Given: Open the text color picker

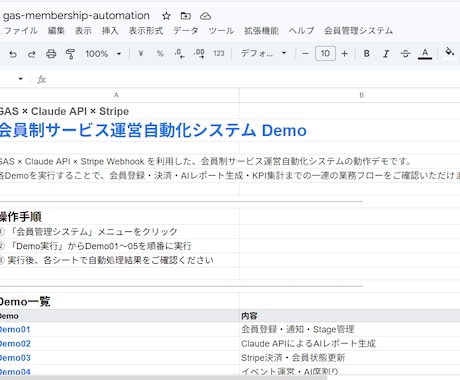Looking at the screenshot, I should tap(425, 53).
